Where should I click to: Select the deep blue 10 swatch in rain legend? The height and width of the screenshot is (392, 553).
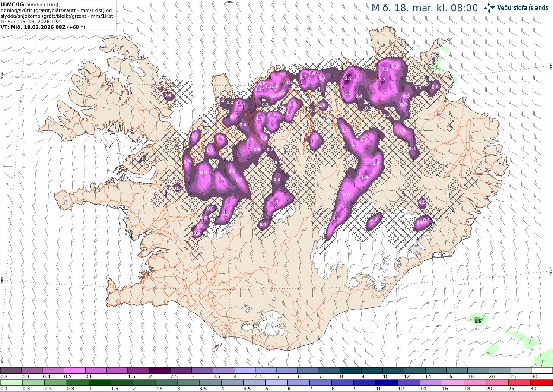[388, 383]
